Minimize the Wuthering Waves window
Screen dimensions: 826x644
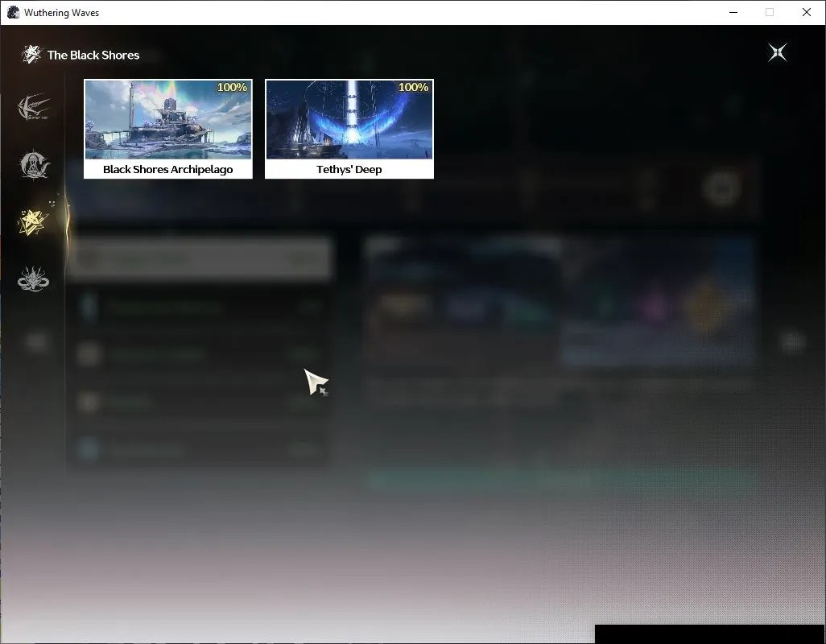[733, 12]
